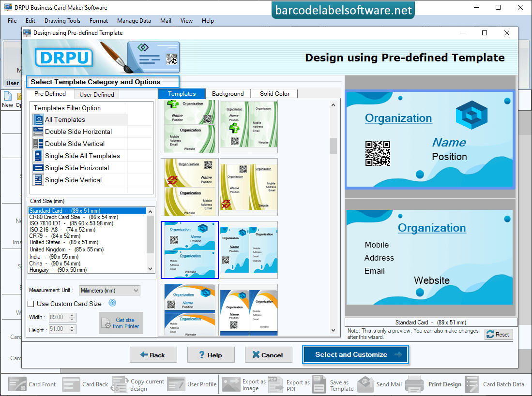Image resolution: width=532 pixels, height=396 pixels.
Task: Switch to the Solid Color tab
Action: pyautogui.click(x=274, y=94)
